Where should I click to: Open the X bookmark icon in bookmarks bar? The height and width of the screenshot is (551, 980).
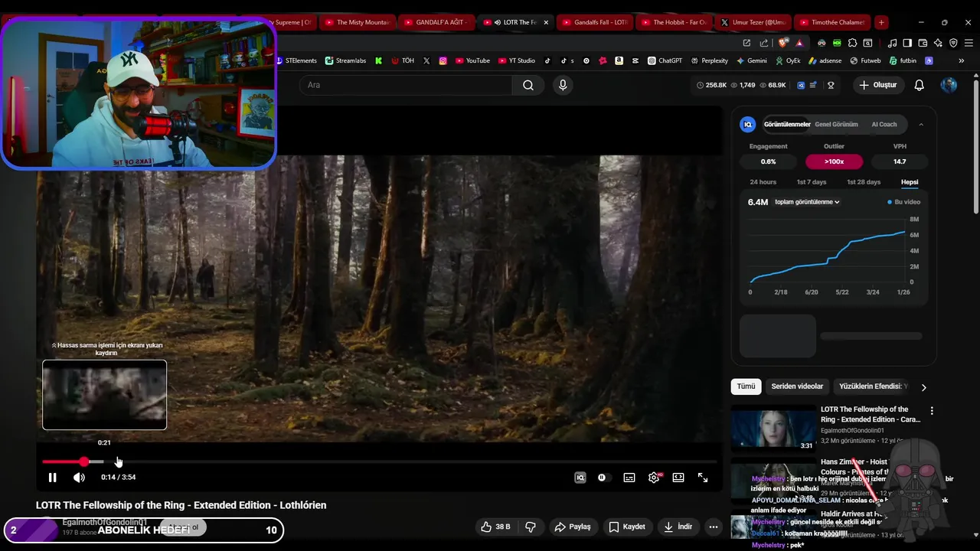coord(426,60)
